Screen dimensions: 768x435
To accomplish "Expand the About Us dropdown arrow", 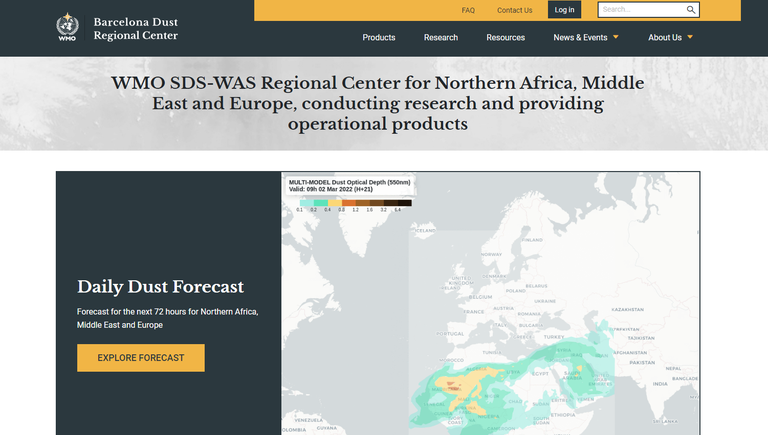I will click(x=690, y=38).
